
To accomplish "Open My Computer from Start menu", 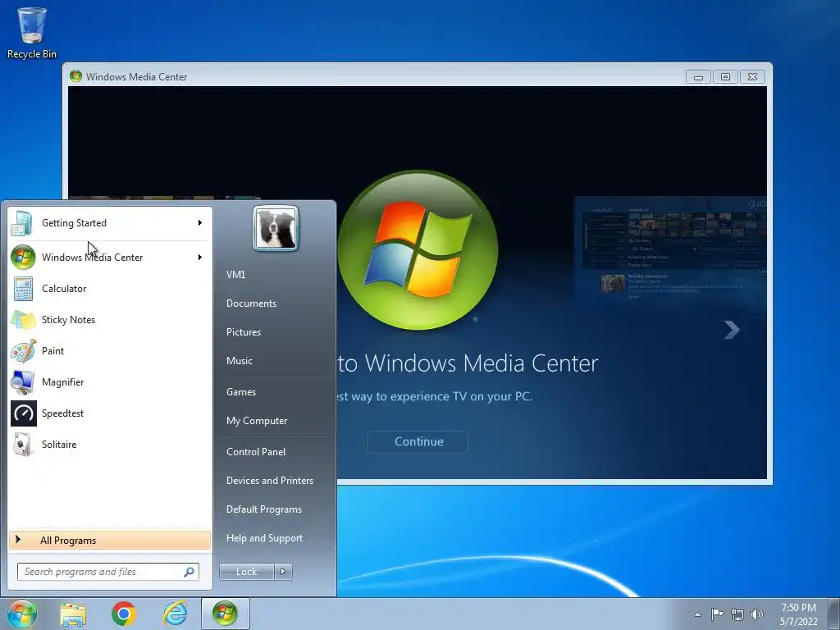I will 257,421.
